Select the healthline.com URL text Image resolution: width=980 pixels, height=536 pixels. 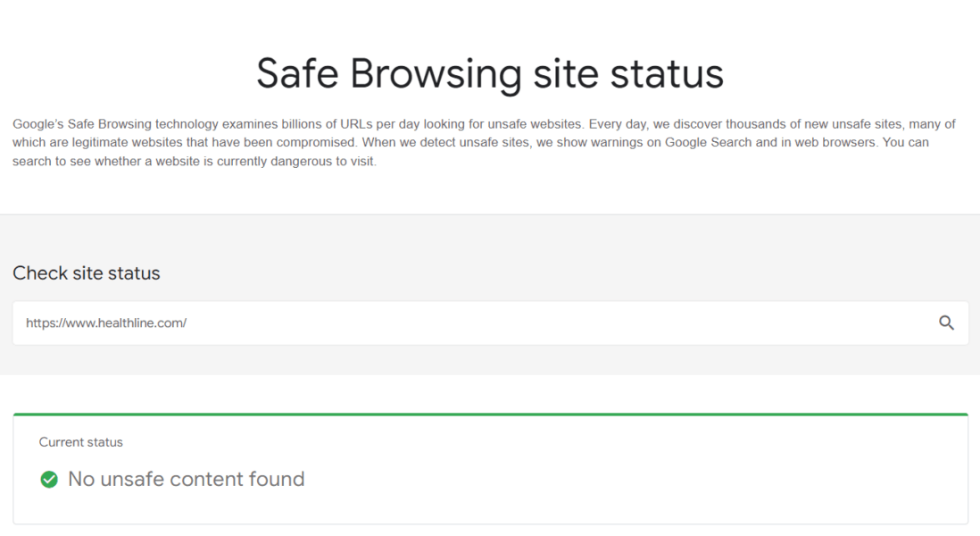pos(105,322)
